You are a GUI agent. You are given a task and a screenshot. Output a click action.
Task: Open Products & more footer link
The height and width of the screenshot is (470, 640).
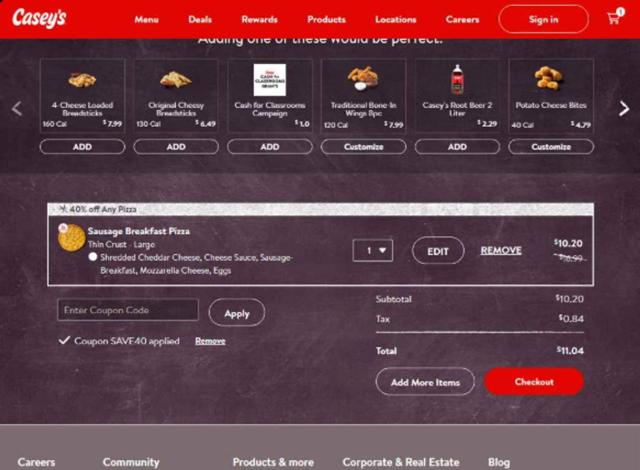[273, 462]
